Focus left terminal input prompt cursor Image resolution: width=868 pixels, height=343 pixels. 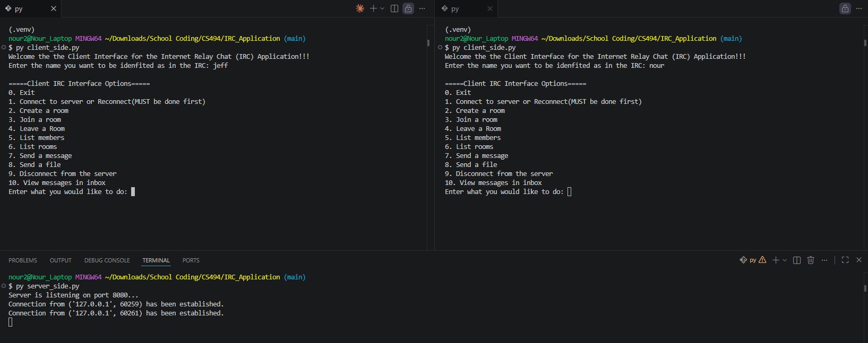click(x=133, y=192)
